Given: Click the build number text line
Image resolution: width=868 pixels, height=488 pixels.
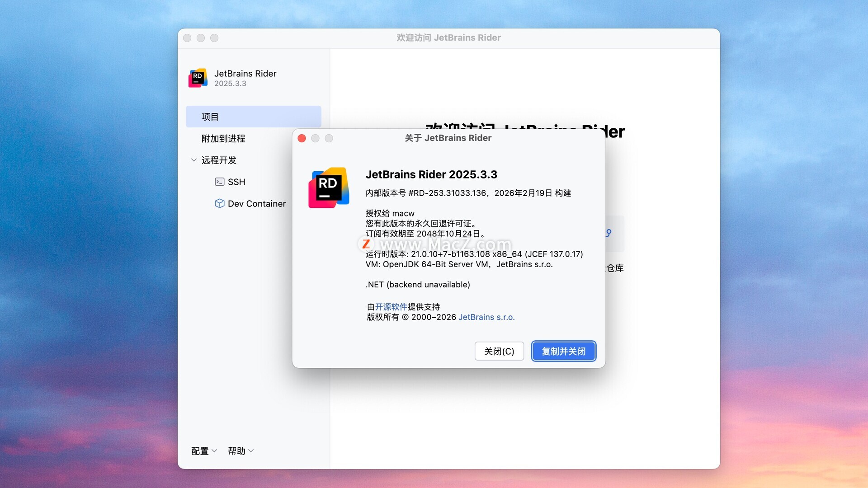Looking at the screenshot, I should pyautogui.click(x=468, y=193).
